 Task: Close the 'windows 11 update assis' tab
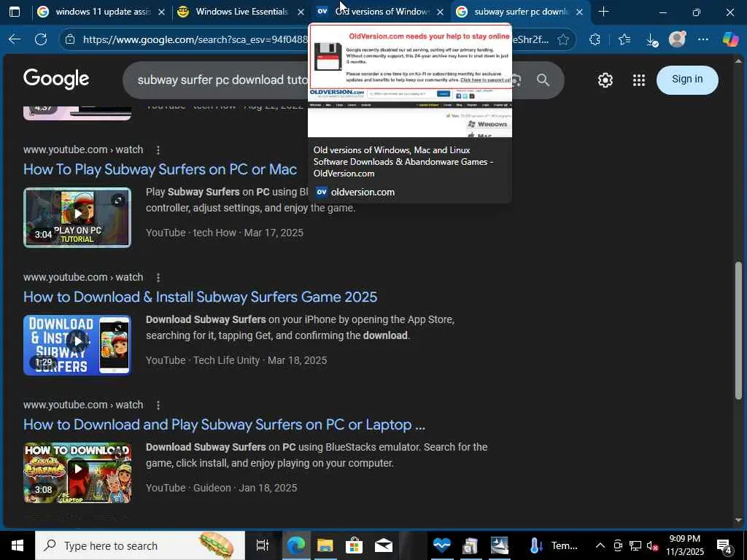pos(161,12)
